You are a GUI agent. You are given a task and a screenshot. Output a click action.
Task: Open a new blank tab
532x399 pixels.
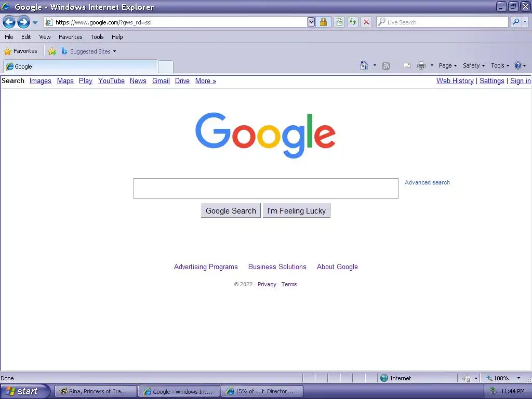(166, 67)
